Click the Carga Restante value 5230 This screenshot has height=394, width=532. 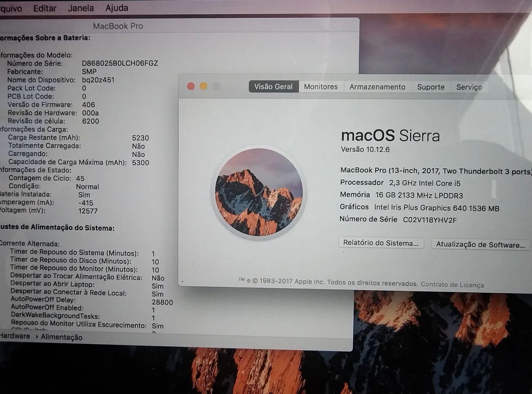coord(140,138)
